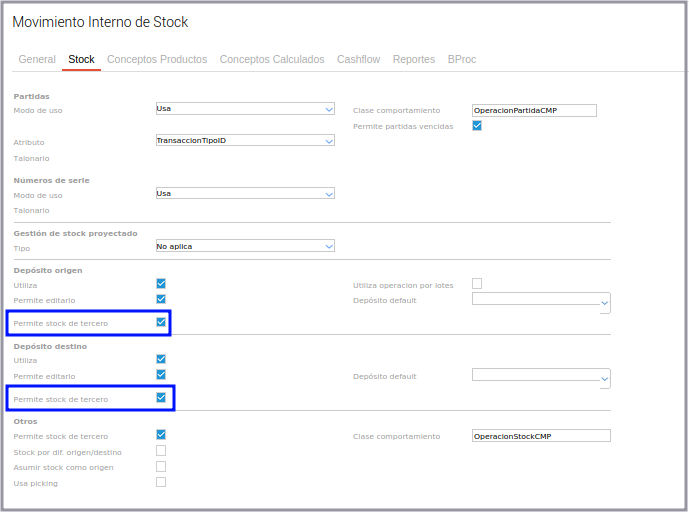Check the Usa picking checkbox
Viewport: 689px width, 512px height.
pyautogui.click(x=161, y=482)
